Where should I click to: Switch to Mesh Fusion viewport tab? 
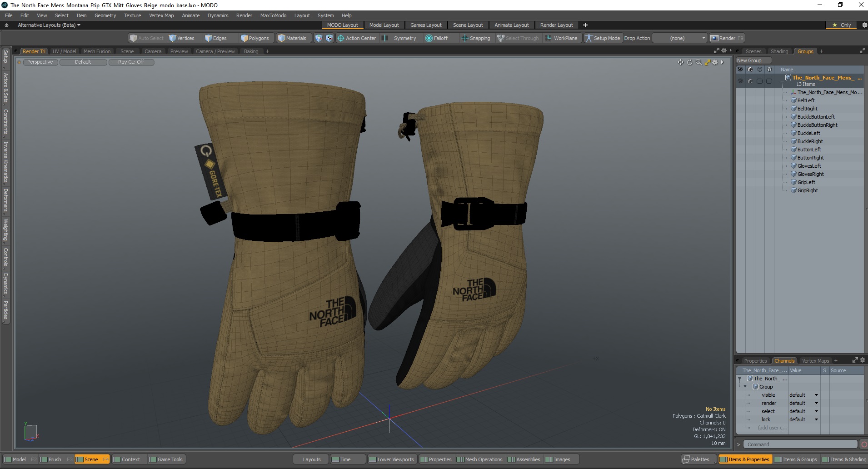[x=97, y=51]
